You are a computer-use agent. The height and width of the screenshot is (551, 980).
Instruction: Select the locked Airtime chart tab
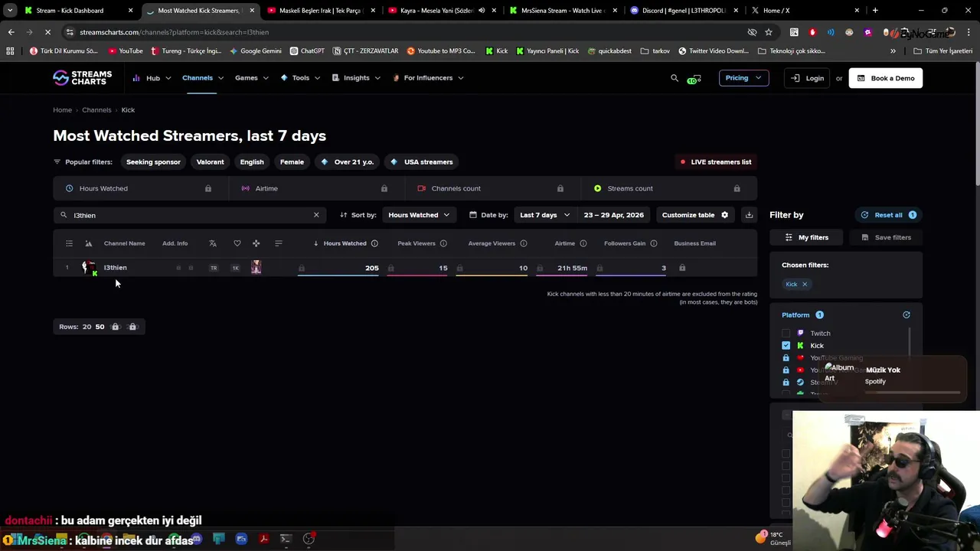coord(316,188)
